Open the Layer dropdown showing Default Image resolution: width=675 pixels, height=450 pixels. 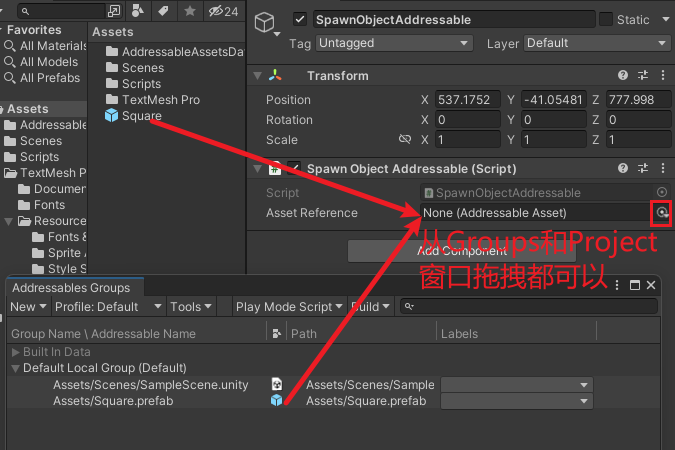[596, 43]
